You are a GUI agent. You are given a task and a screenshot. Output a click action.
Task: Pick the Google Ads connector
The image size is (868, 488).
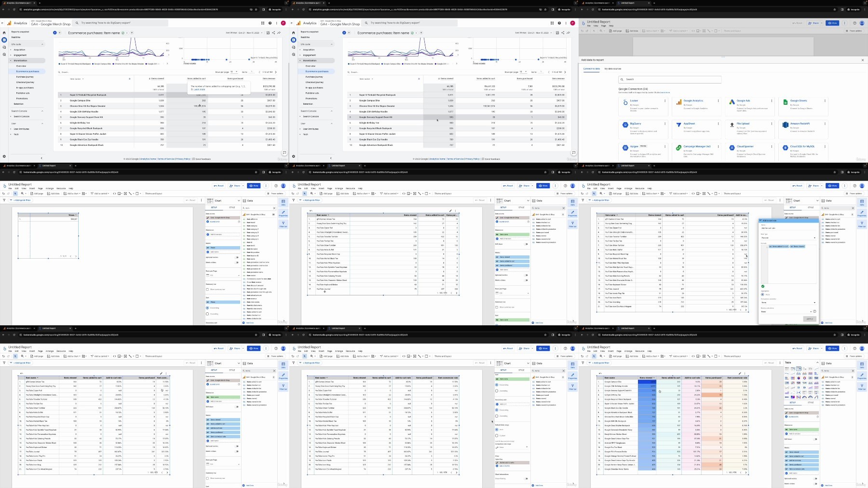[750, 107]
